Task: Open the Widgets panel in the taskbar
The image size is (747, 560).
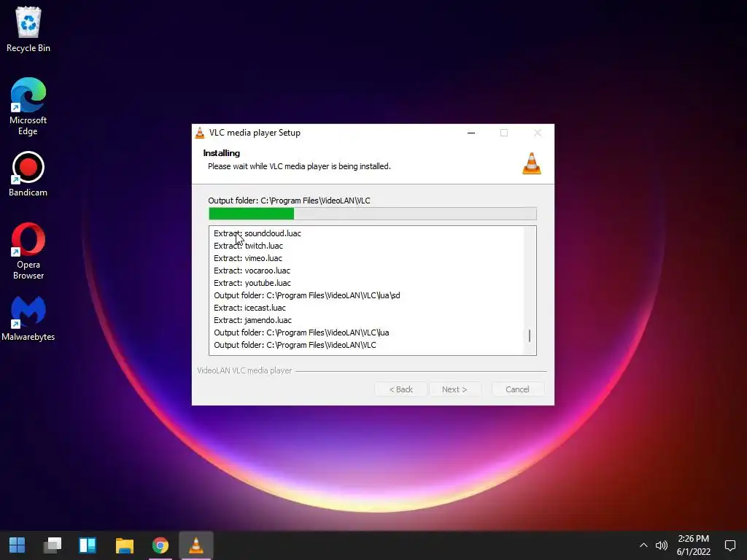Action: (88, 545)
